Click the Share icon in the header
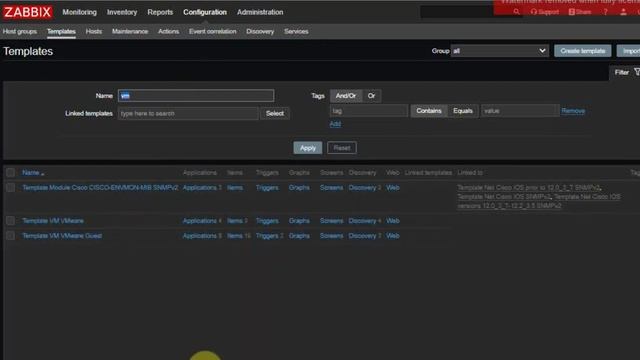The height and width of the screenshot is (360, 640). pyautogui.click(x=580, y=12)
